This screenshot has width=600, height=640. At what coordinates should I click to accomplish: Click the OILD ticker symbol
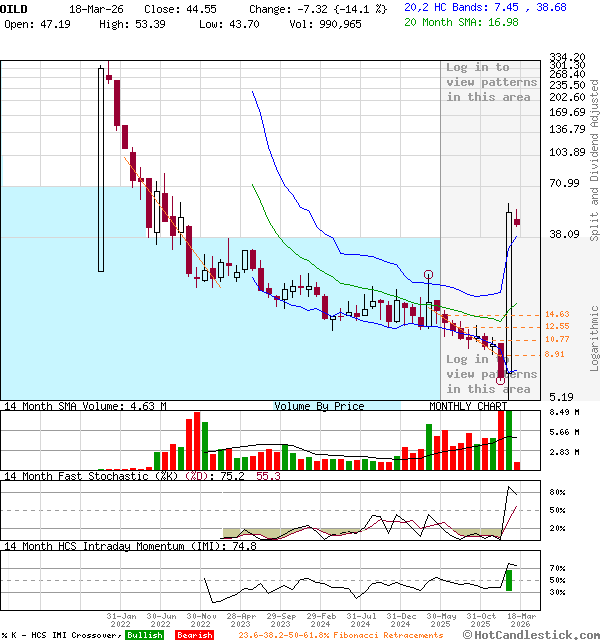[14, 7]
